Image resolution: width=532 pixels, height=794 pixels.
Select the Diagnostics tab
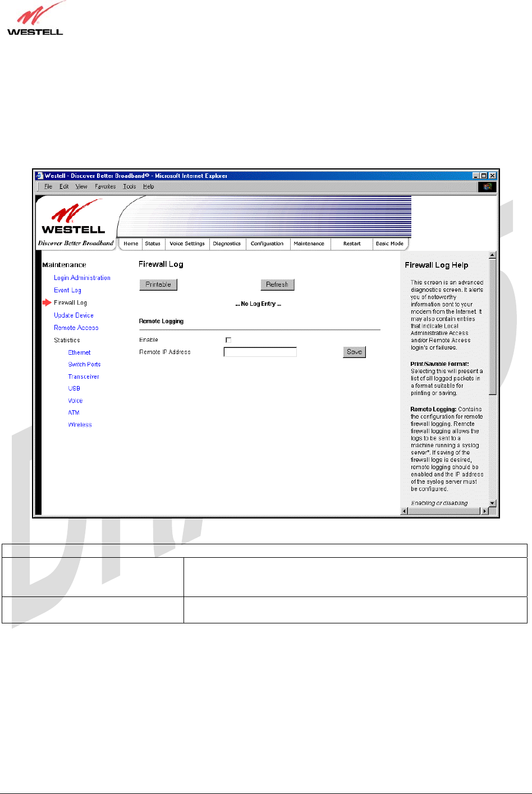(x=227, y=244)
